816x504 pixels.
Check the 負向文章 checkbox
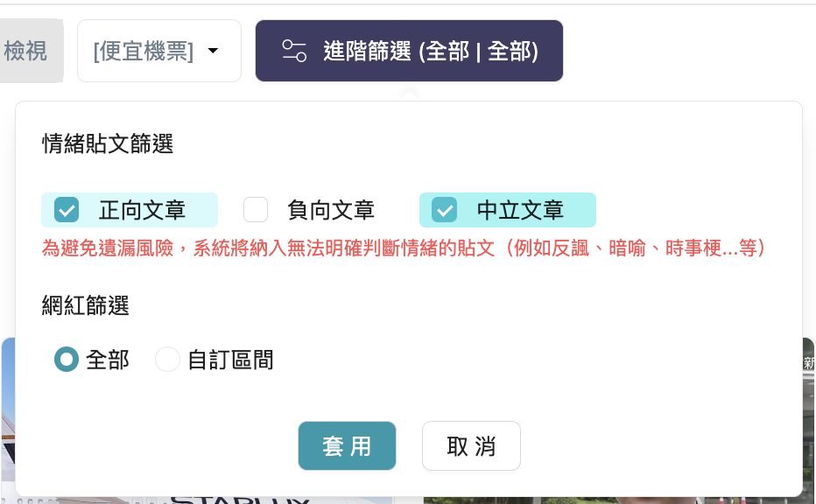coord(256,210)
